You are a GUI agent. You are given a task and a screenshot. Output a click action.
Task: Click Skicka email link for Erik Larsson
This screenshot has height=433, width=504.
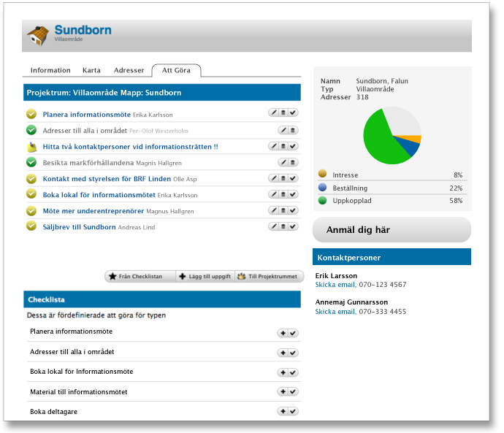(335, 285)
